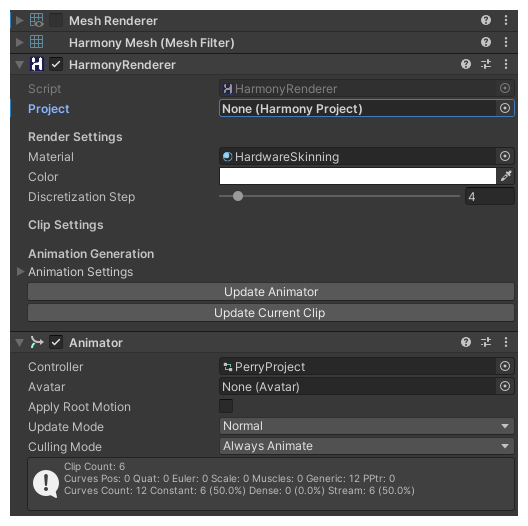Open HarmonyRenderer preset settings icon

[486, 64]
